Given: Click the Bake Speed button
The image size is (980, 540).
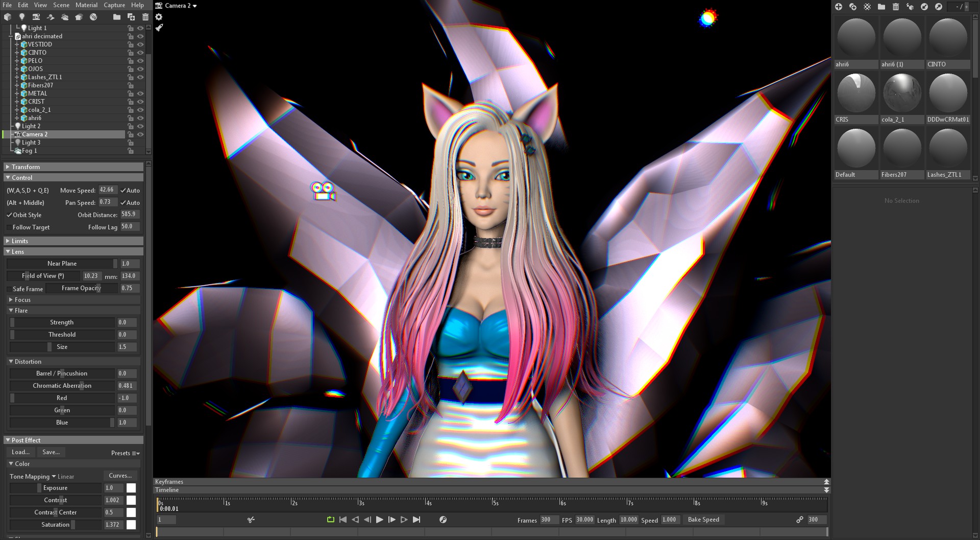Looking at the screenshot, I should pyautogui.click(x=703, y=520).
